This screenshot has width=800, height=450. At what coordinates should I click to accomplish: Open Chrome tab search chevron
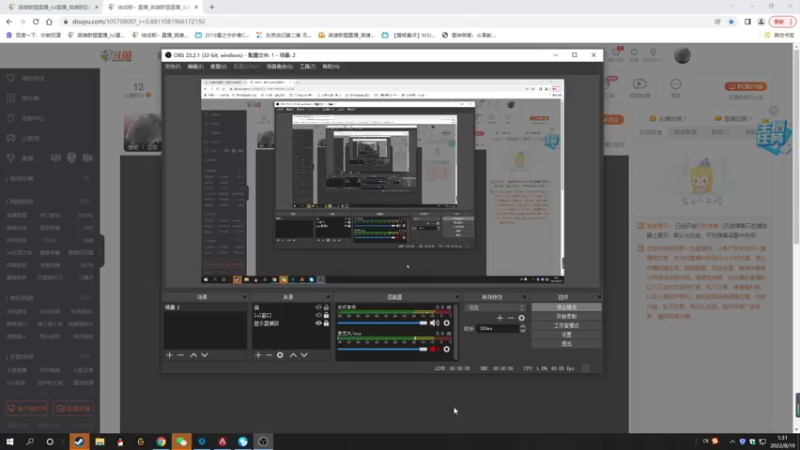pyautogui.click(x=733, y=6)
